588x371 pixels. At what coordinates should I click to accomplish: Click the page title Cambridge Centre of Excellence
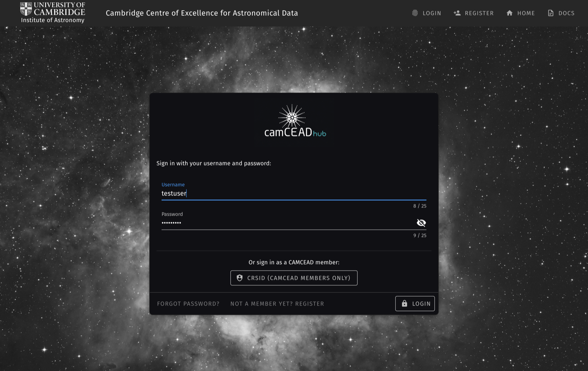pyautogui.click(x=202, y=13)
